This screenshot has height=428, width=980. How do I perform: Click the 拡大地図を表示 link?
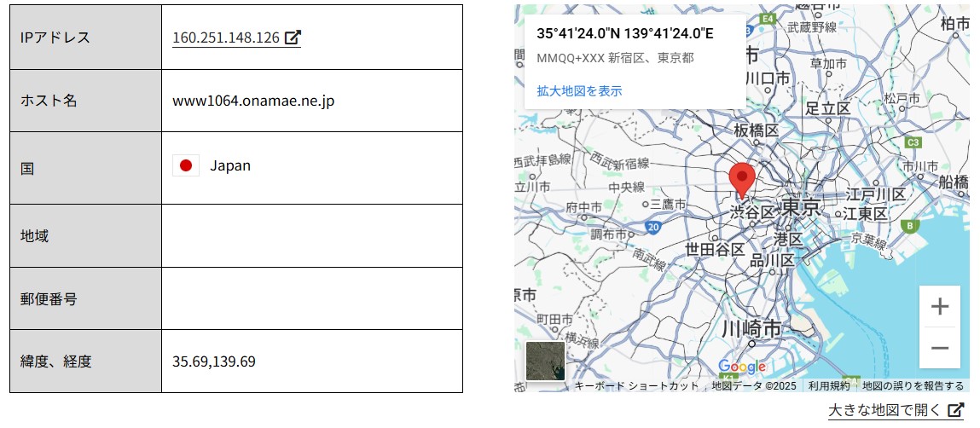(x=579, y=90)
